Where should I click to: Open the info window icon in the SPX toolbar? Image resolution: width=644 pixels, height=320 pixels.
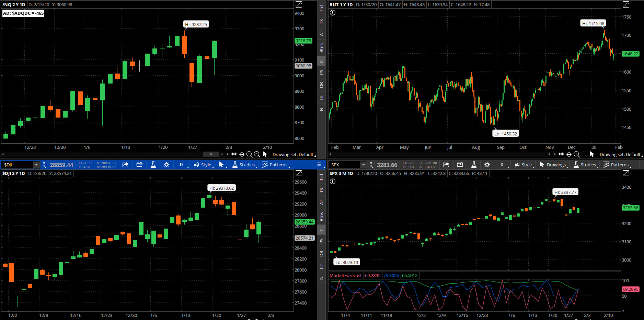460,165
